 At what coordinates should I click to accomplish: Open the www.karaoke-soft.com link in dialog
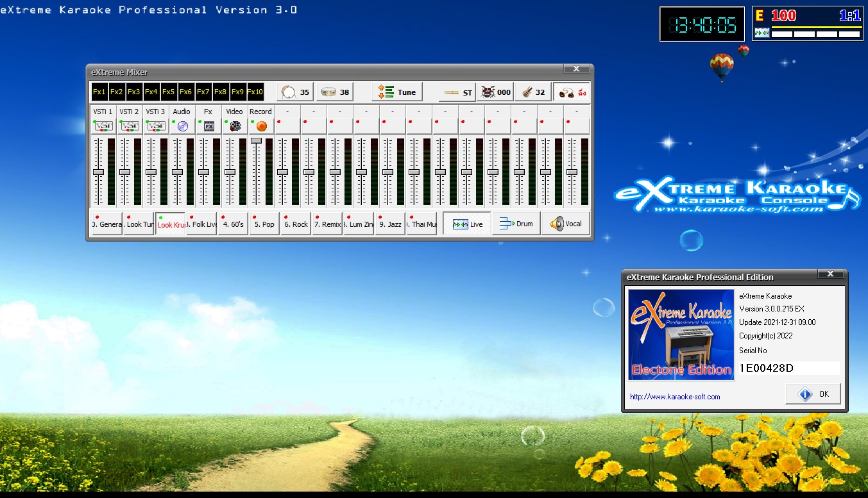coord(675,397)
